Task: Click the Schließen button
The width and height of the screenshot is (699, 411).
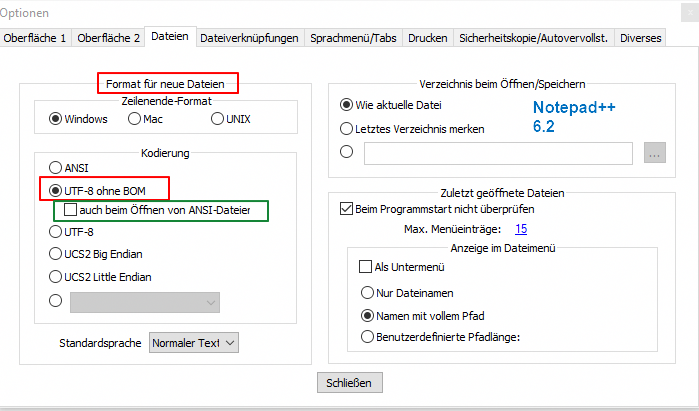Action: tap(349, 382)
